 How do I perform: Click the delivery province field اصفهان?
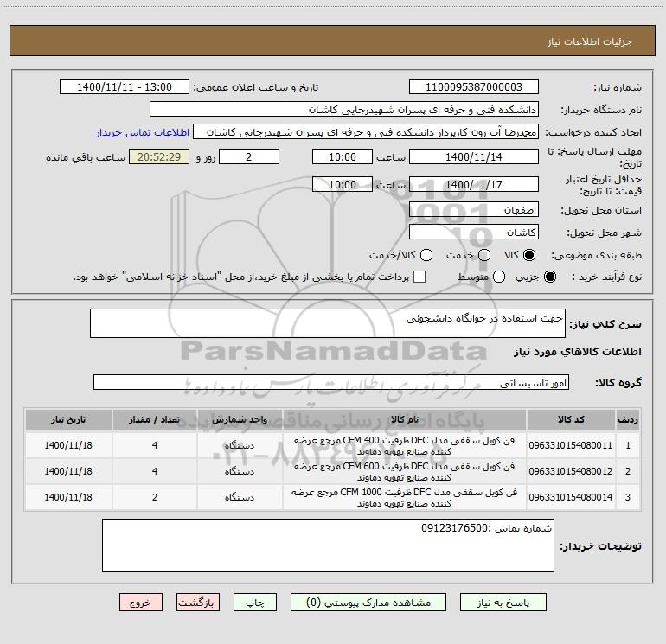click(x=474, y=210)
